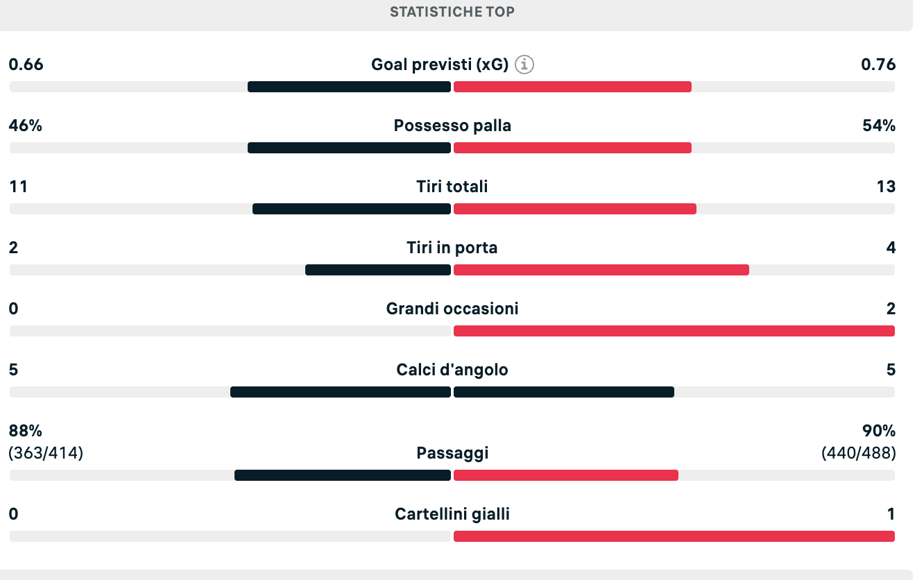Select the dark xG bar for 0.66
The height and width of the screenshot is (580, 924).
(x=349, y=87)
